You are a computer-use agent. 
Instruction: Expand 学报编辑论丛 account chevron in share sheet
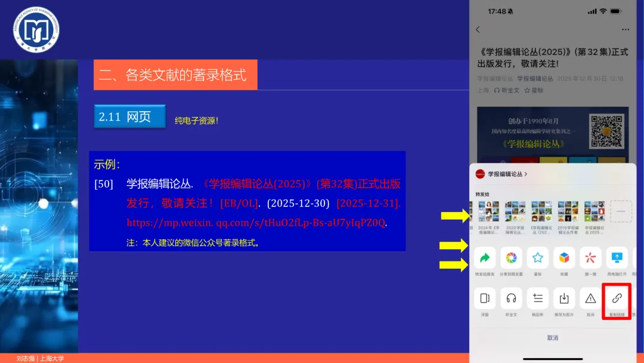point(526,174)
